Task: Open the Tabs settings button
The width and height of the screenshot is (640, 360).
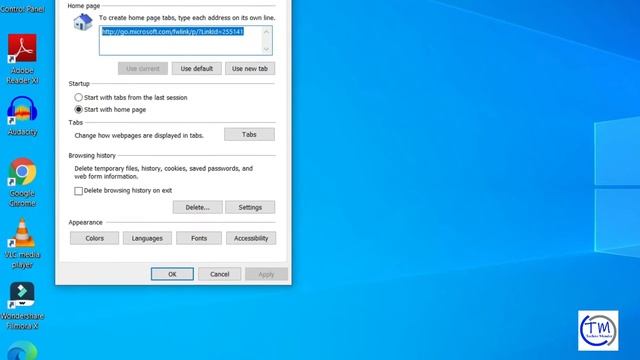Action: 249,134
